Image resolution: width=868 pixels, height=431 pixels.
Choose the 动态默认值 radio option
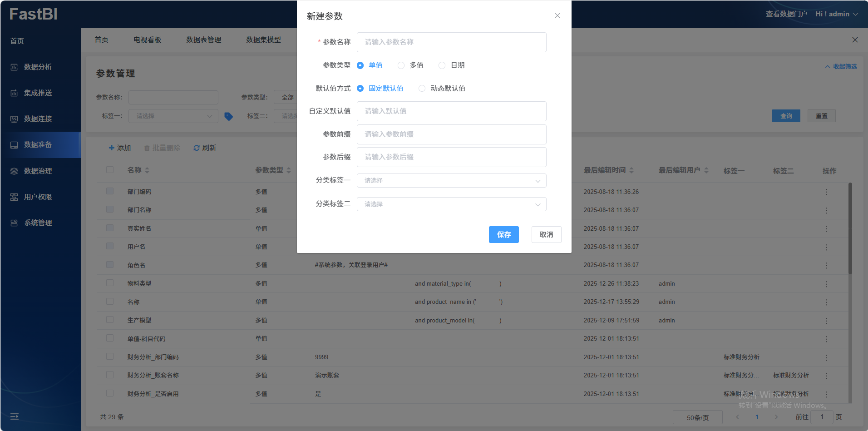coord(422,89)
